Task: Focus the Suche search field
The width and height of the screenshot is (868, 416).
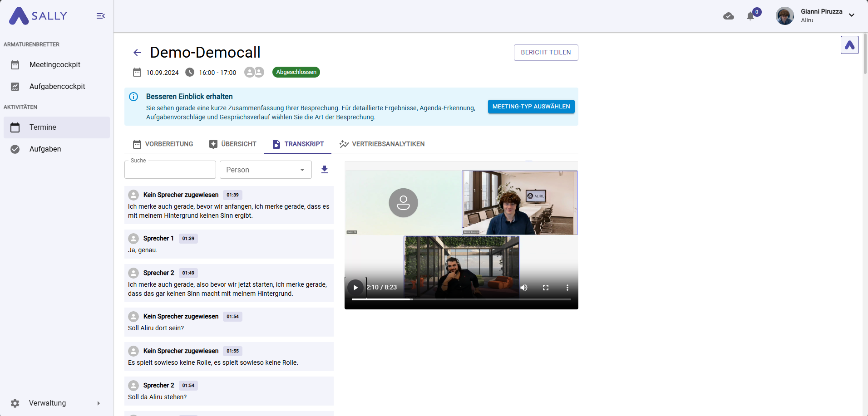Action: coord(170,170)
